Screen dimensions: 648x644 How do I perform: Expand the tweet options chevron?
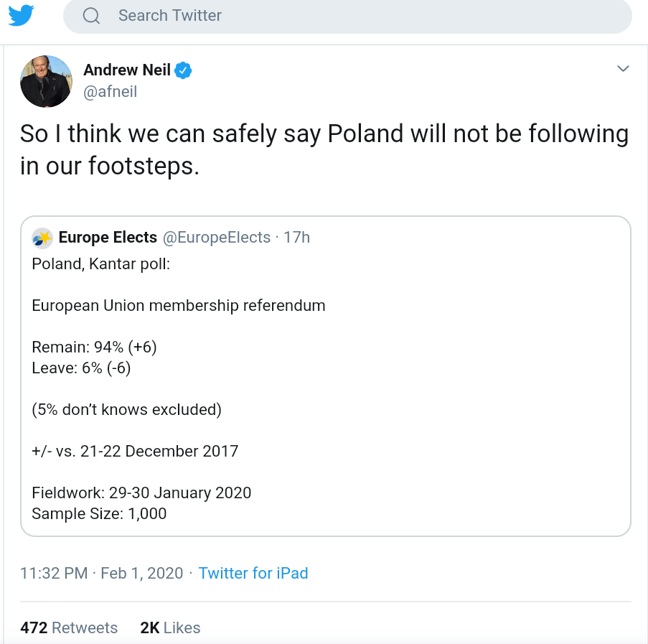tap(623, 69)
